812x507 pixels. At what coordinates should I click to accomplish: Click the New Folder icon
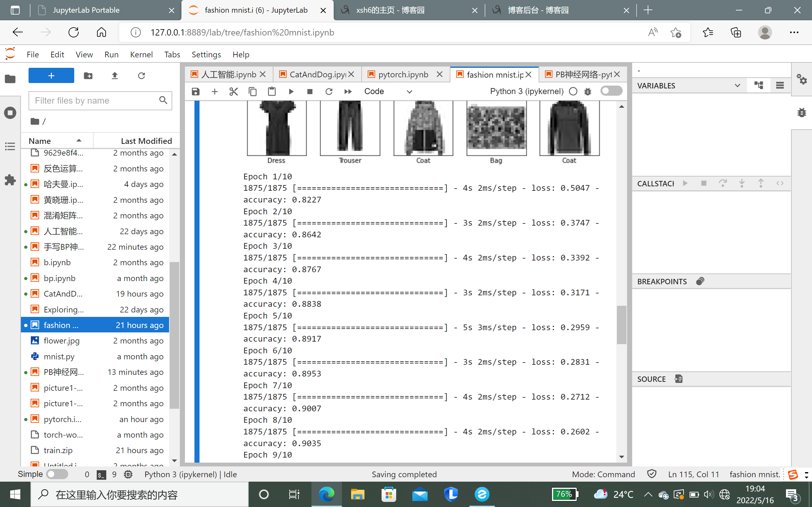click(88, 76)
